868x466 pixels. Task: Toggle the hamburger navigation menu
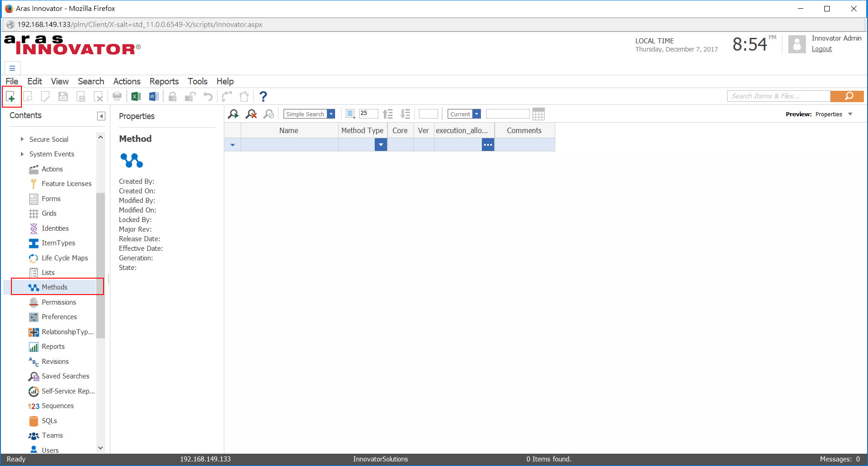pyautogui.click(x=12, y=68)
